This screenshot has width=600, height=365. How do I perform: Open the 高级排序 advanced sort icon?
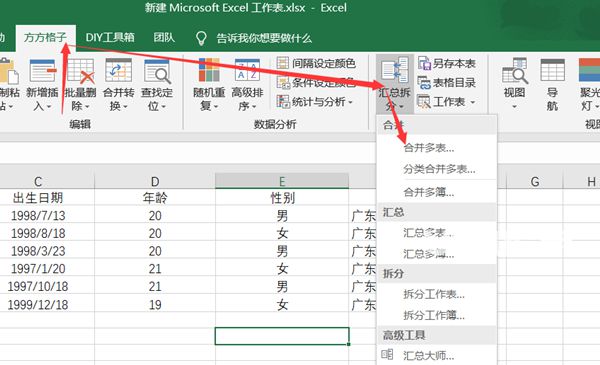click(247, 85)
